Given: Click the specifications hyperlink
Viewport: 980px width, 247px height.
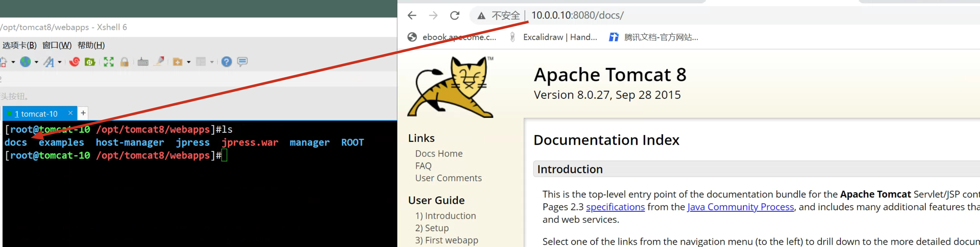Looking at the screenshot, I should [615, 207].
